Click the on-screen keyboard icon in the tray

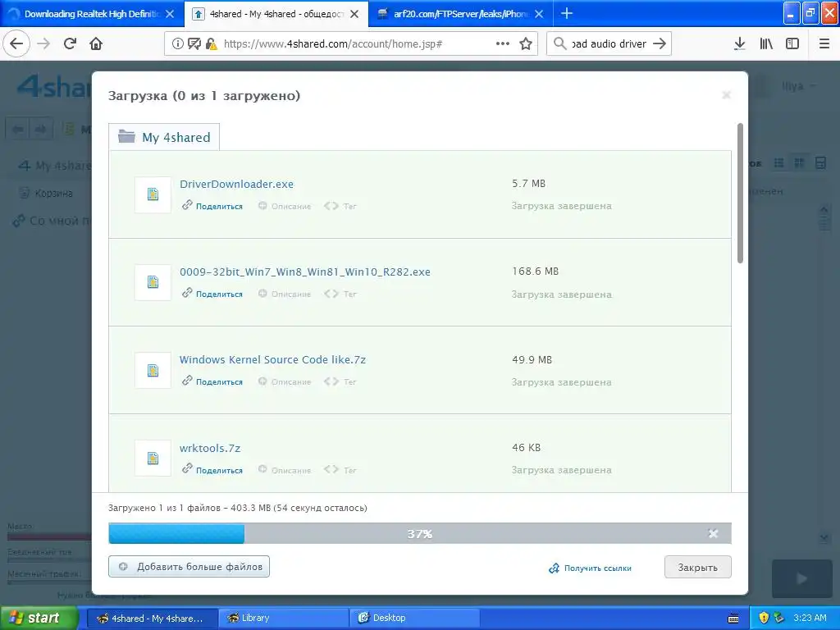coord(733,619)
